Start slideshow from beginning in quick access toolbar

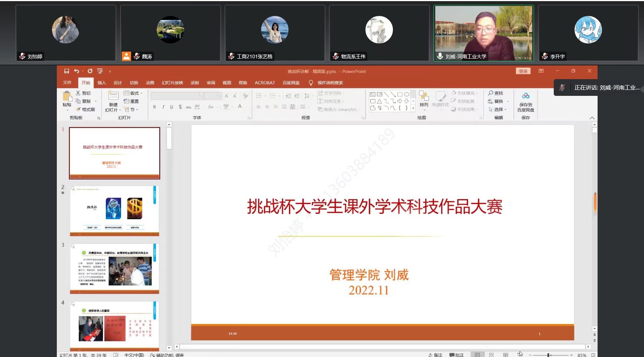tap(100, 71)
